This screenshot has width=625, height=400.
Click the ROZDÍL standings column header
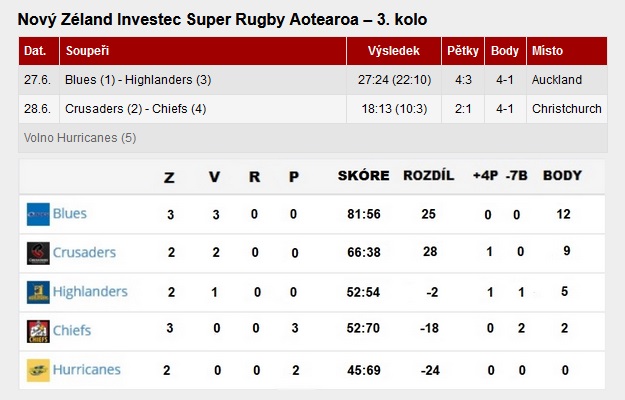[428, 175]
